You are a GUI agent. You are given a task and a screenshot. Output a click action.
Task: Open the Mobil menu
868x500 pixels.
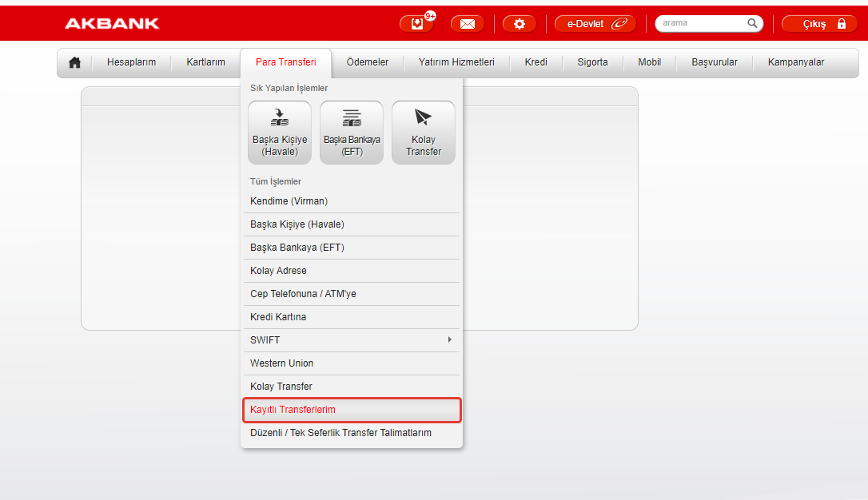coord(649,62)
